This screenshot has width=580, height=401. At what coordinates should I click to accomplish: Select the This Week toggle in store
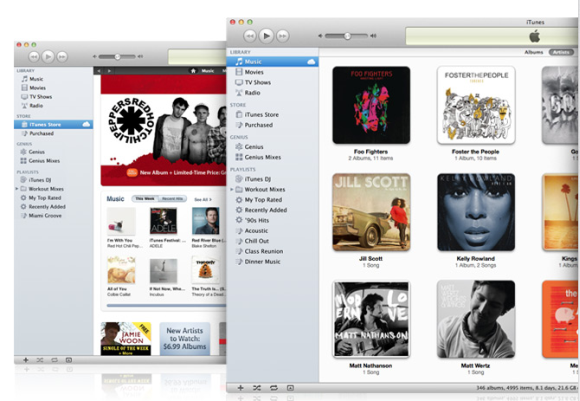pos(145,199)
